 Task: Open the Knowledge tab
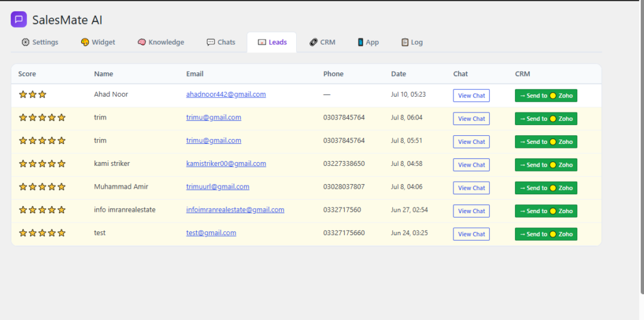tap(160, 42)
